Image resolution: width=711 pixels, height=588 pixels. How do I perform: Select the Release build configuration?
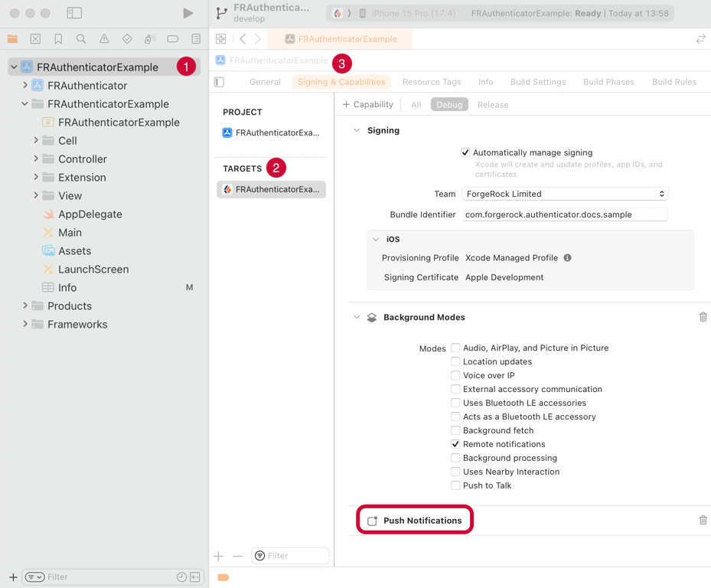coord(492,104)
